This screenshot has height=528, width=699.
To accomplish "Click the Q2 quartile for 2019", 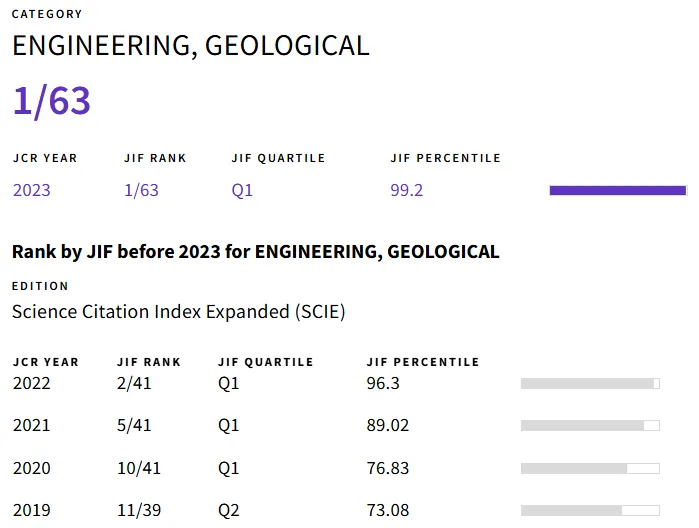I will coord(229,510).
